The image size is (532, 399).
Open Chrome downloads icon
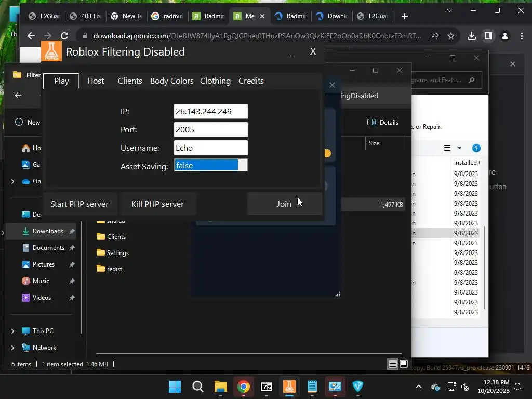[x=472, y=36]
